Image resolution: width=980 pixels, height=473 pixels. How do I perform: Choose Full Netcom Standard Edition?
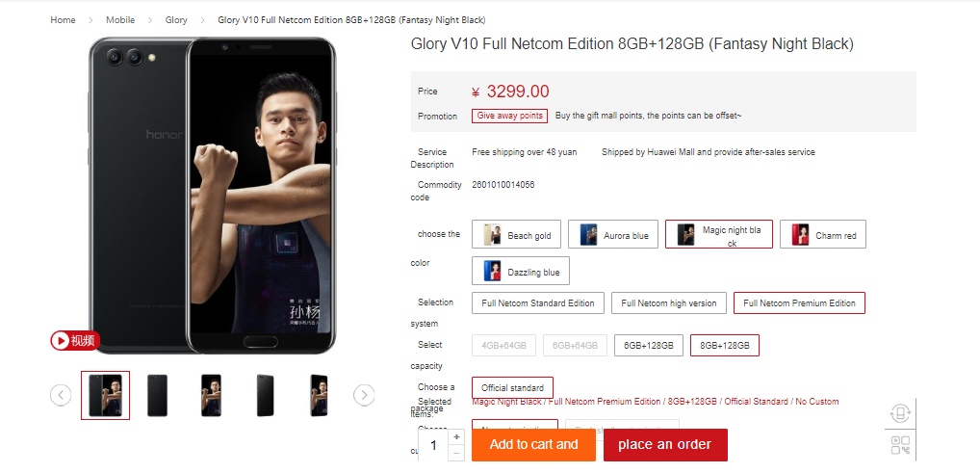click(538, 302)
